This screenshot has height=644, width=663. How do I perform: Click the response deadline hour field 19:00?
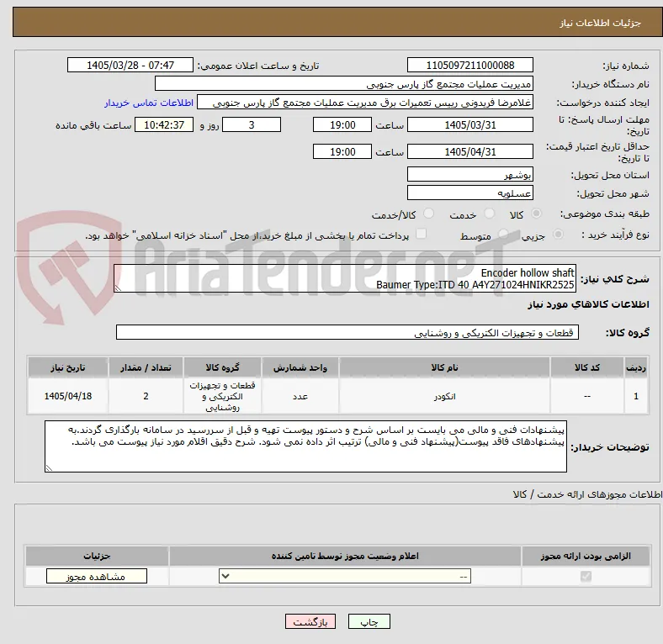click(342, 125)
